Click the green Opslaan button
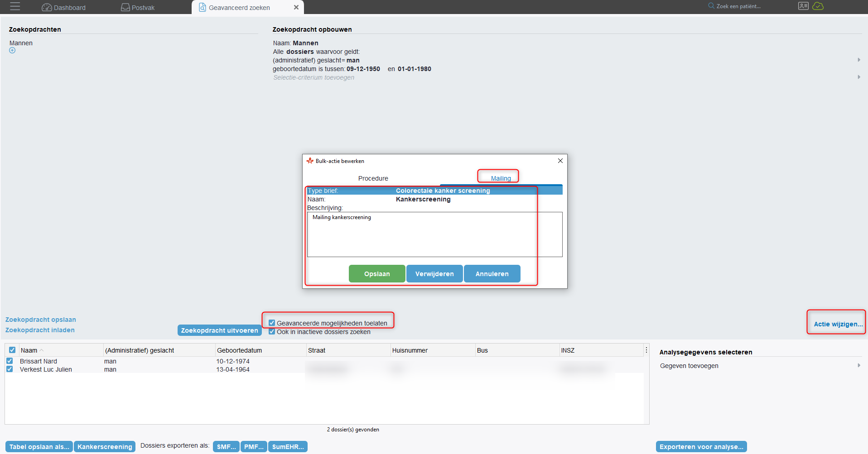The image size is (868, 454). (x=377, y=274)
